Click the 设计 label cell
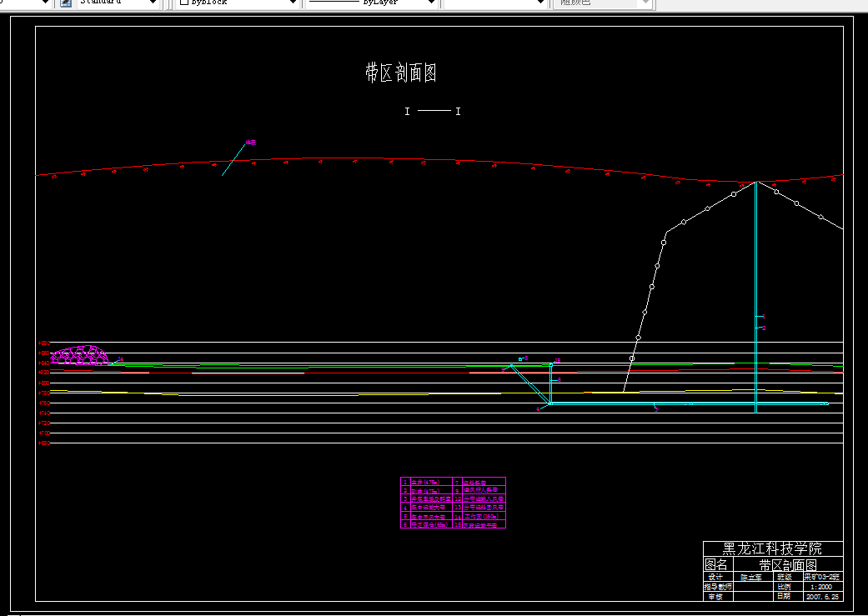 coord(717,577)
